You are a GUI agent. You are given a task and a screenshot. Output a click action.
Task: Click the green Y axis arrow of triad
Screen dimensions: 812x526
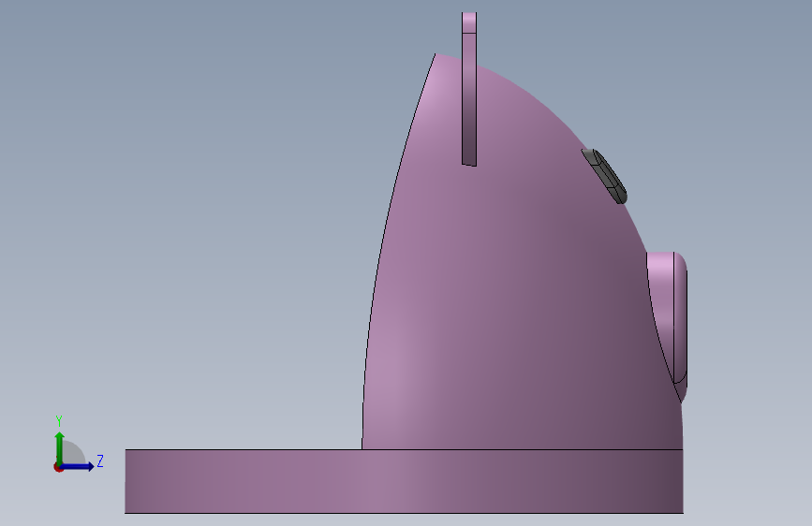(x=60, y=446)
